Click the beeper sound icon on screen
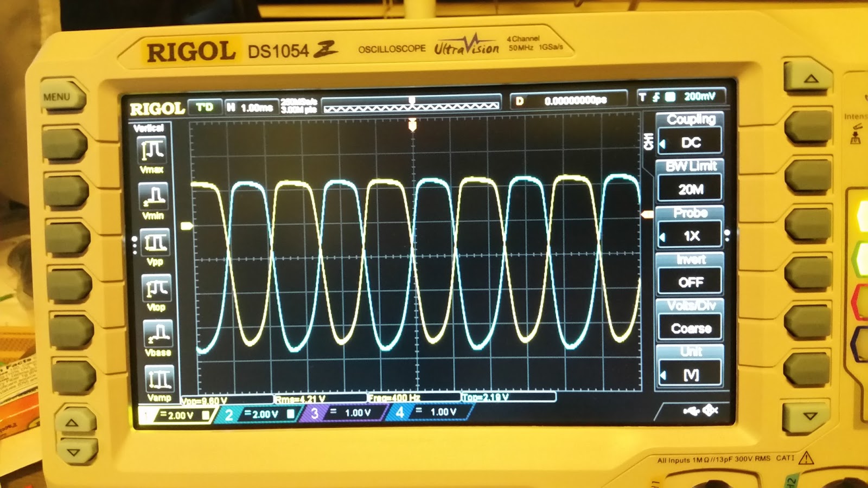Image resolution: width=868 pixels, height=488 pixels. point(710,410)
